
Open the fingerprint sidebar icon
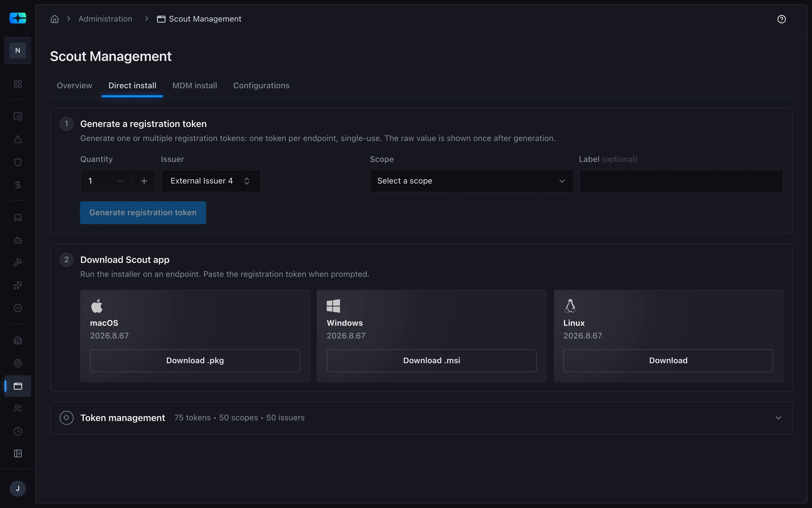[x=18, y=363]
